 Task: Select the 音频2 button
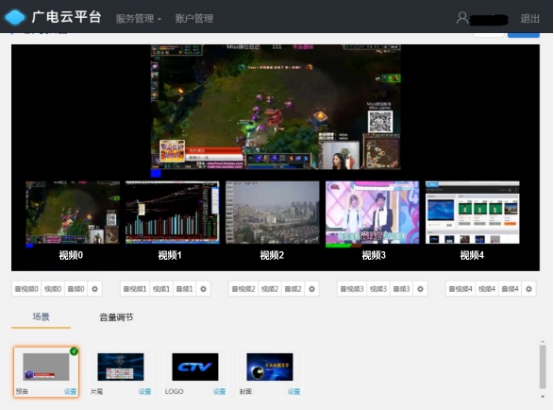[293, 289]
